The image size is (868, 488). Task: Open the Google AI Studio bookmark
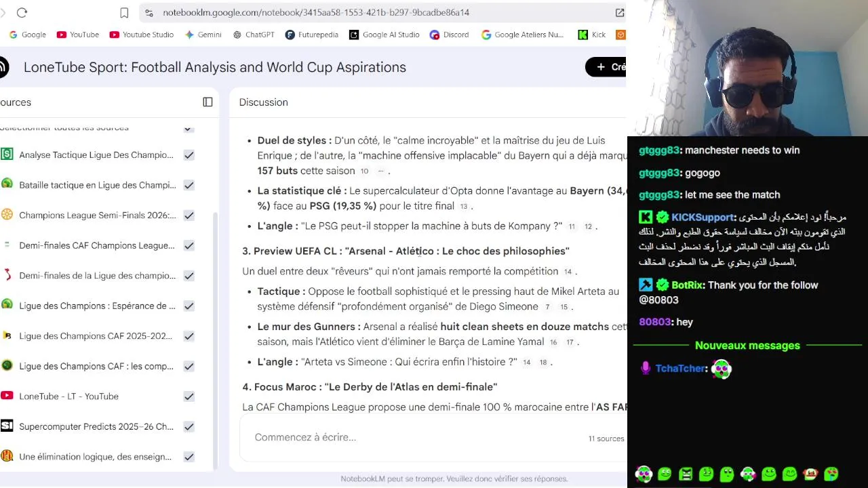pyautogui.click(x=384, y=35)
